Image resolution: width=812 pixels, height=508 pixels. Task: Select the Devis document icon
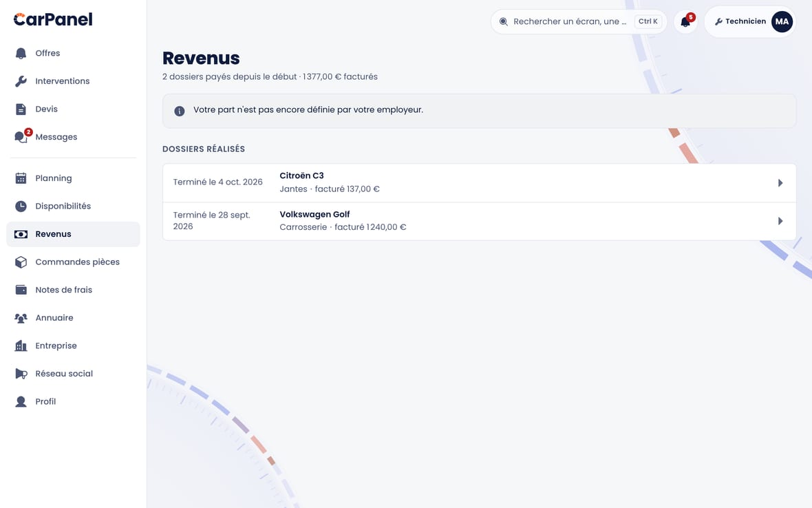point(21,109)
